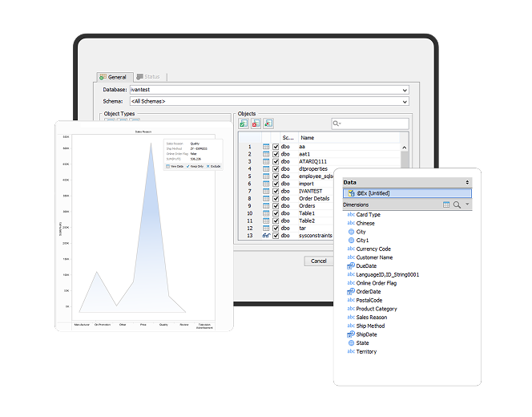Viewport: 532px width, 417px height.
Task: Click the table icon in row aa
Action: click(266, 147)
